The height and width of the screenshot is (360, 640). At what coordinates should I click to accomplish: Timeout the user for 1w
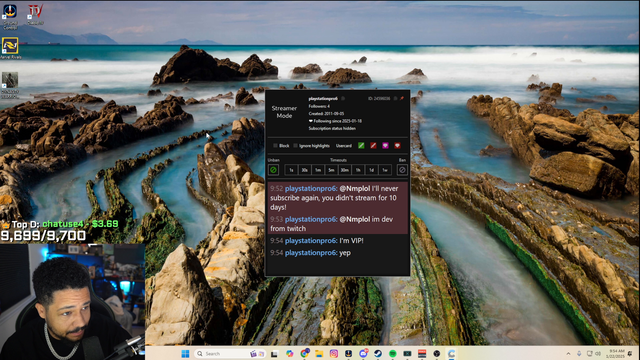(385, 170)
